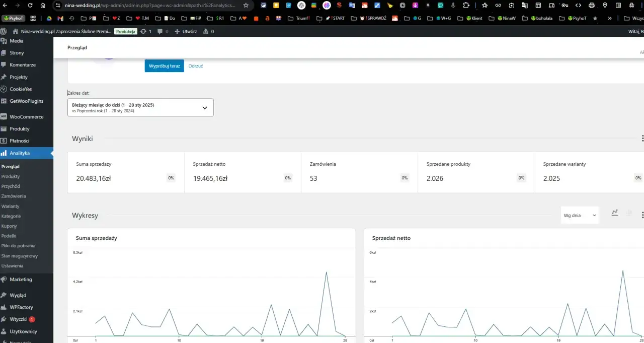Open the 'Suma sprzedaży' summary card

click(x=126, y=172)
